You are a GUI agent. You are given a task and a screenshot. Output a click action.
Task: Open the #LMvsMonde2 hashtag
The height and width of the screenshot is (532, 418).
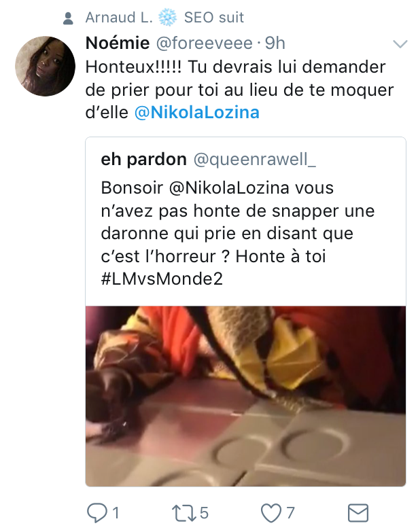click(x=162, y=279)
